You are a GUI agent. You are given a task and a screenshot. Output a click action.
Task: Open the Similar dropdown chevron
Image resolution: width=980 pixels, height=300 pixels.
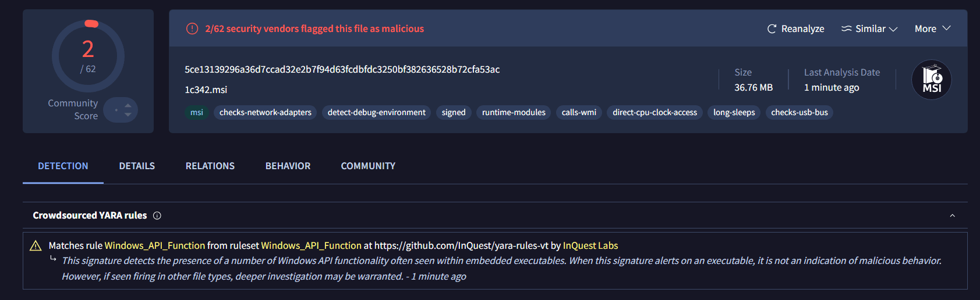[893, 29]
